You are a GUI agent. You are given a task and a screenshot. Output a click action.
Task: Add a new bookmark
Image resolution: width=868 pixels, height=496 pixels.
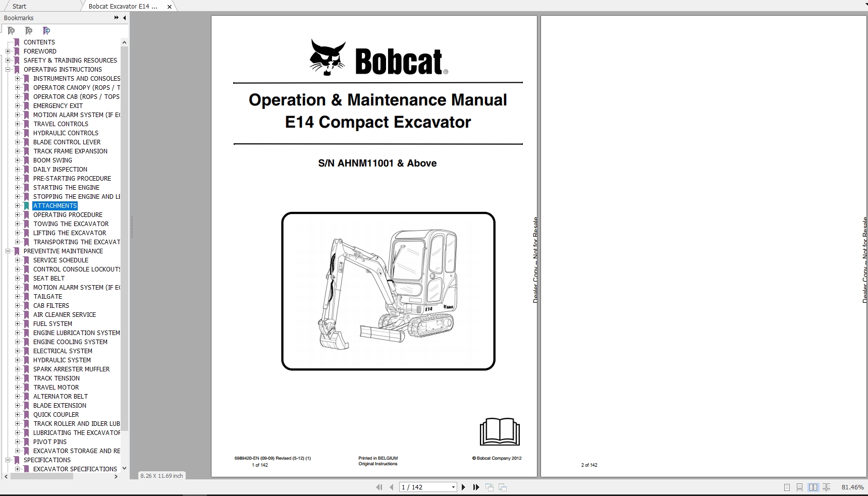click(29, 31)
